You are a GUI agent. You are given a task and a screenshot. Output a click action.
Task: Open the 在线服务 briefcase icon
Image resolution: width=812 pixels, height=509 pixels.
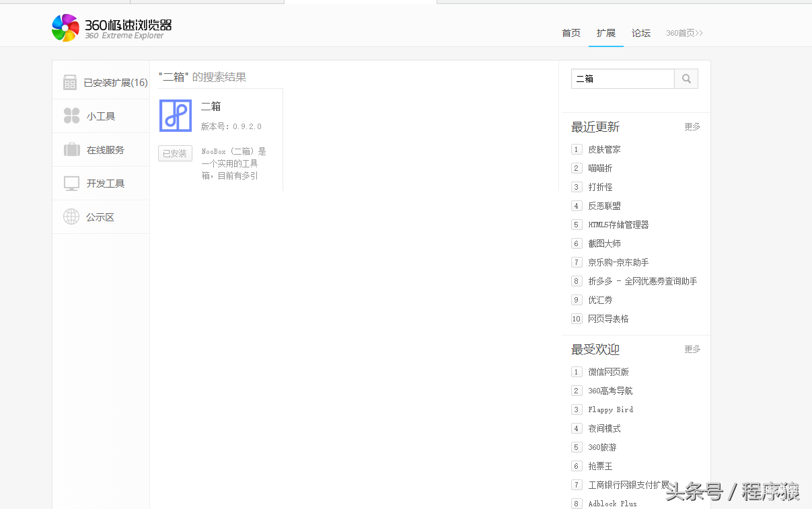point(71,150)
